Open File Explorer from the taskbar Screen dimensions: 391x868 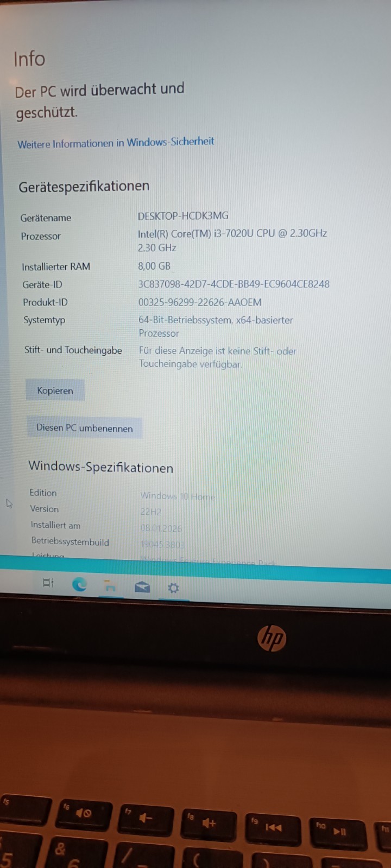click(110, 586)
